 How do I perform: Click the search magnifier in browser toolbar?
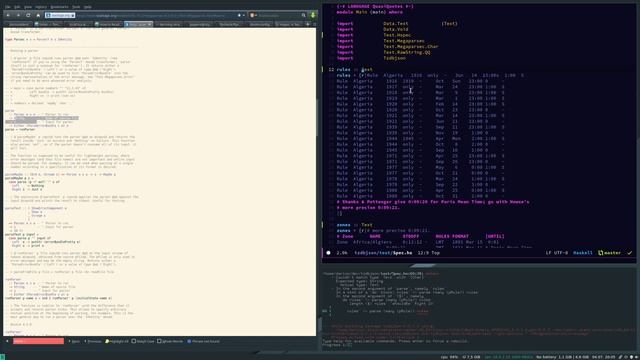[303, 15]
